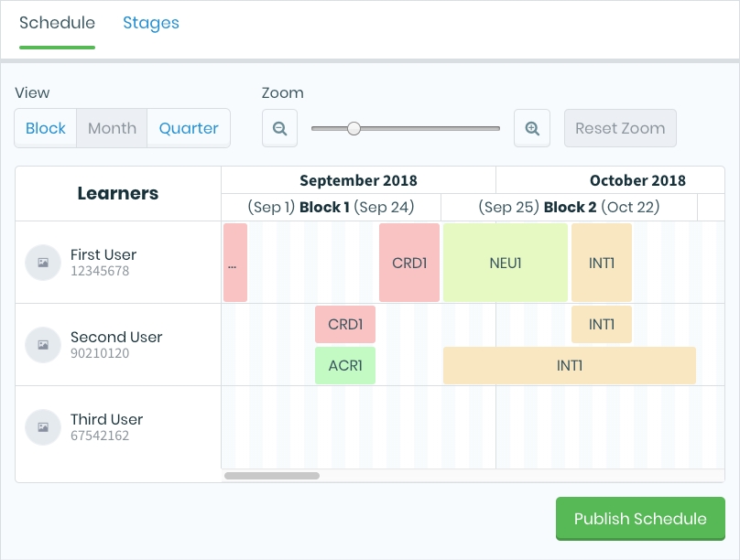Open the Schedule tab
Image resolution: width=740 pixels, height=560 pixels.
click(57, 23)
